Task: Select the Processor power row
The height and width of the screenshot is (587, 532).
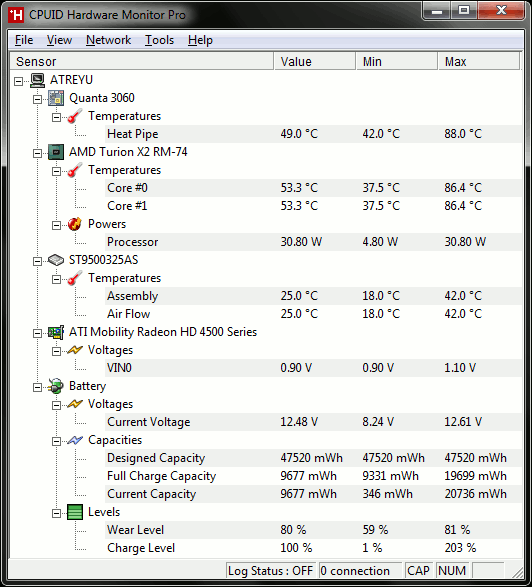Action: (x=314, y=242)
